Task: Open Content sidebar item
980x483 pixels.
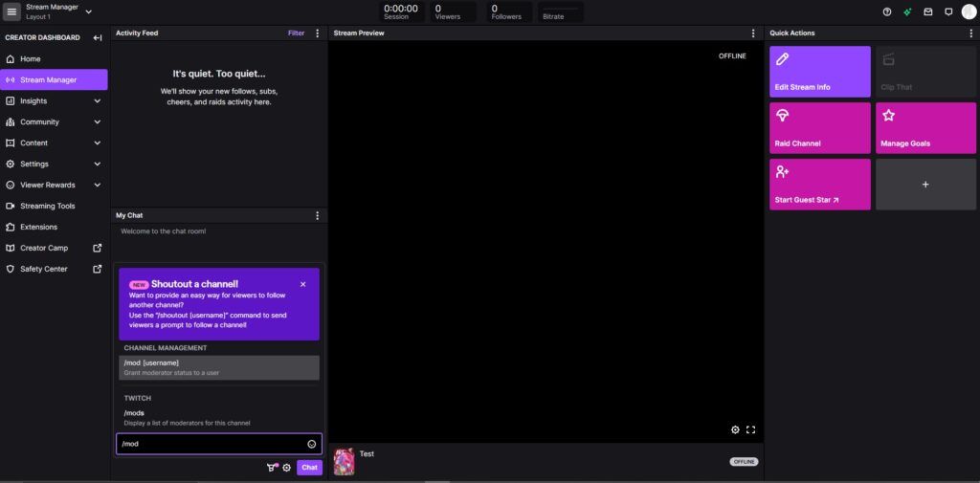Action: 33,143
